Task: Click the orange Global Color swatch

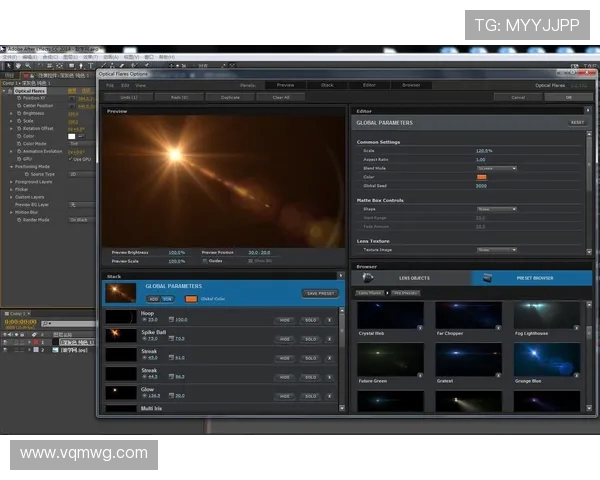Action: [x=191, y=298]
